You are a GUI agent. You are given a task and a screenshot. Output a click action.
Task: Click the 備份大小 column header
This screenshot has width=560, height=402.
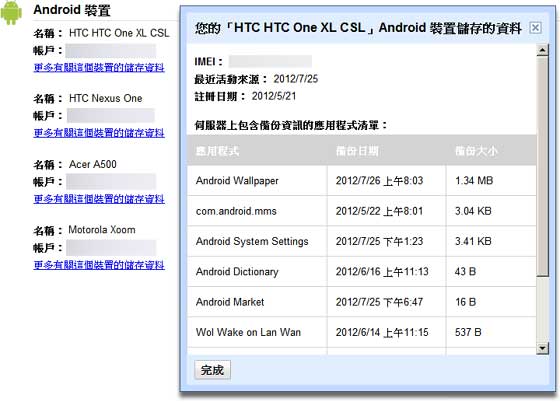[476, 151]
